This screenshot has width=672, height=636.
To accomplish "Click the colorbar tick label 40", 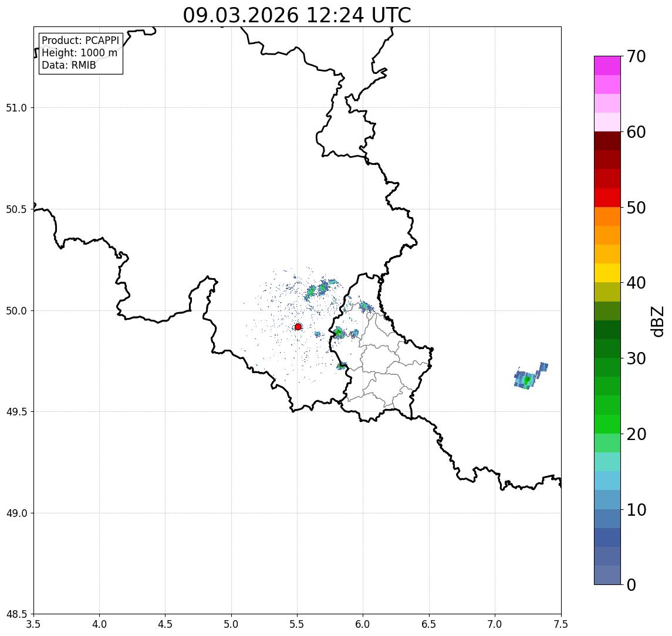I will coord(636,283).
